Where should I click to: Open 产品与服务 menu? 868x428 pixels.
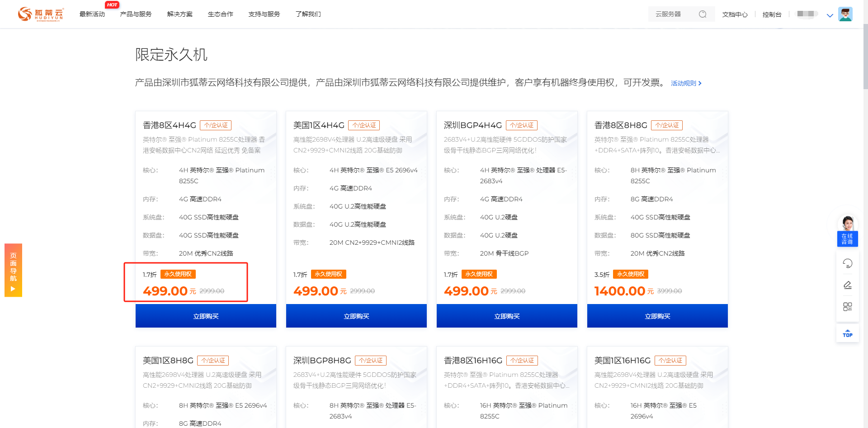[x=136, y=14]
